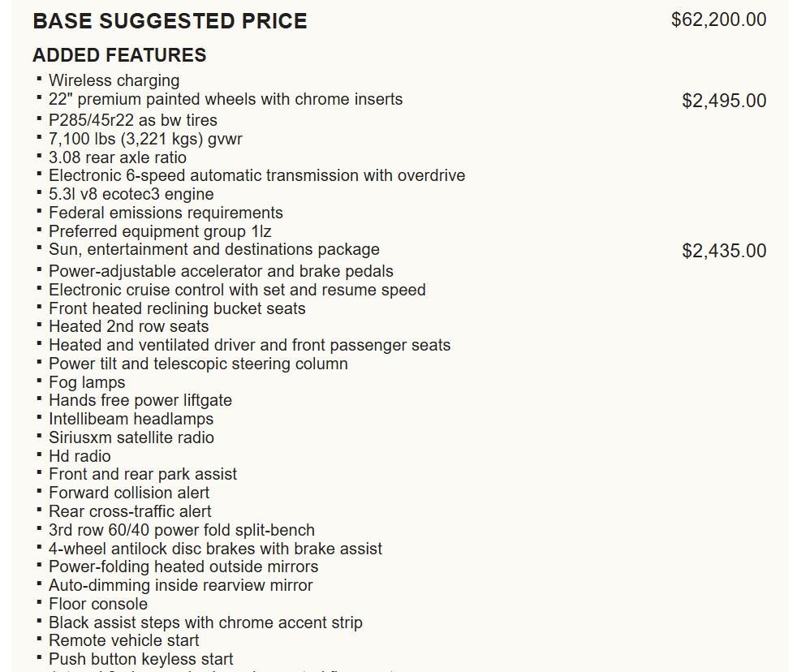797x672 pixels.
Task: Click Siriusxm satellite radio item
Action: pos(131,437)
